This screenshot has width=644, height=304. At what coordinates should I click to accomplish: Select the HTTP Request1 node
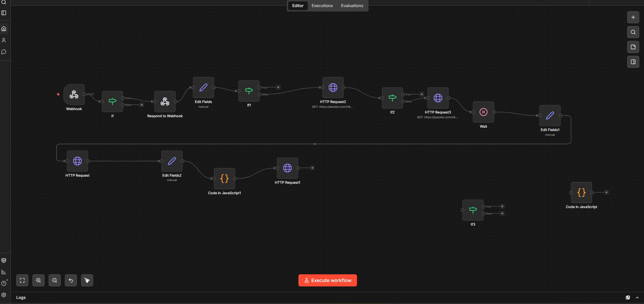pos(287,168)
